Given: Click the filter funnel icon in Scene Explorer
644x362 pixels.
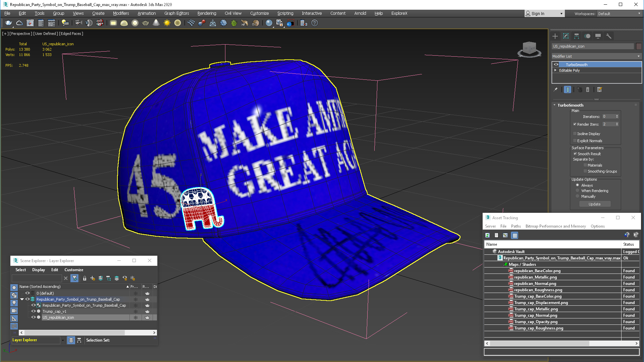Looking at the screenshot, I should tap(74, 278).
